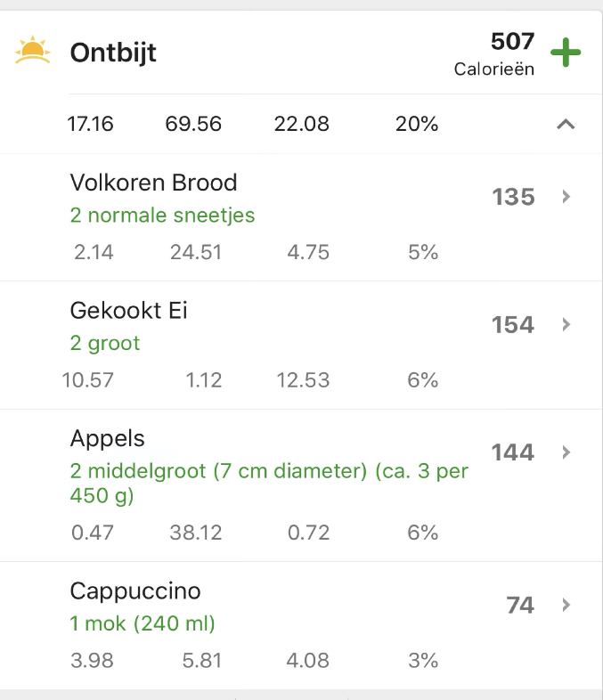This screenshot has width=603, height=700.
Task: Select the Cappuccino food entry
Action: coord(301,625)
